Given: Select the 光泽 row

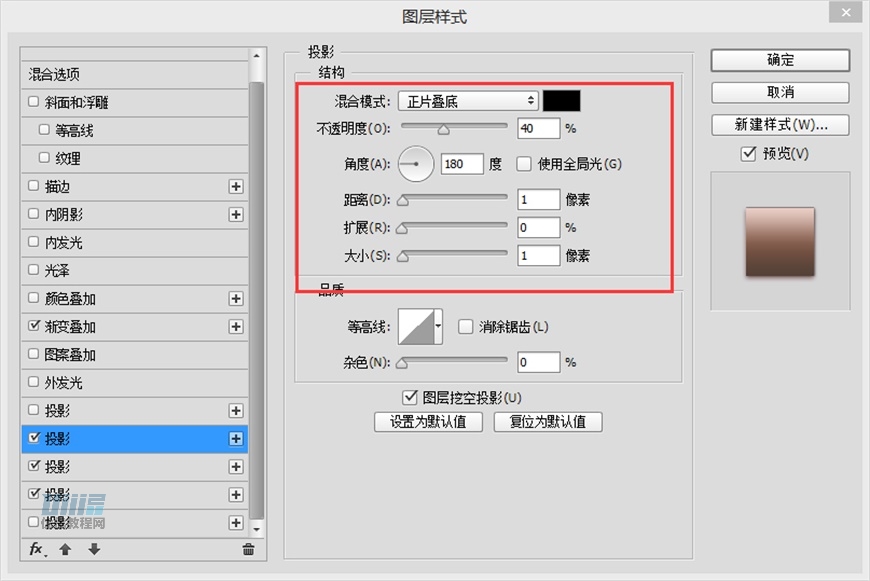Looking at the screenshot, I should pos(134,270).
